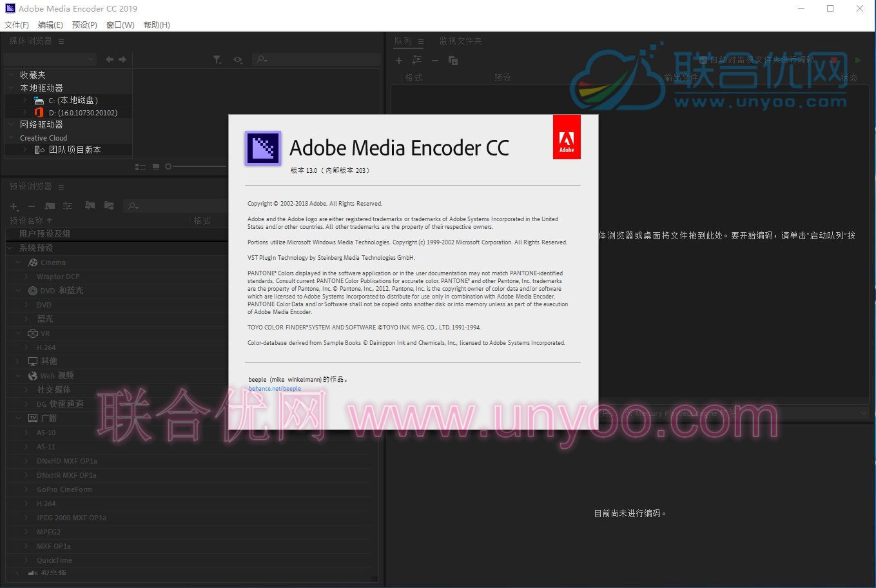
Task: Click the 输出文件 column header in Queue
Action: click(x=681, y=77)
